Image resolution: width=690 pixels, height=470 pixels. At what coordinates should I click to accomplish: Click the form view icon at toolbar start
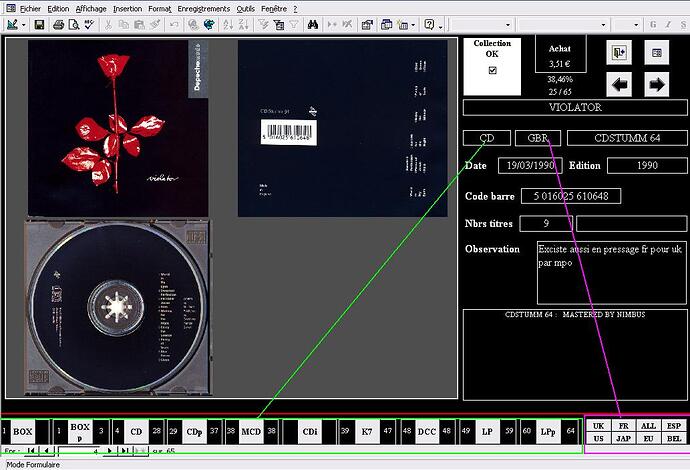(x=12, y=25)
